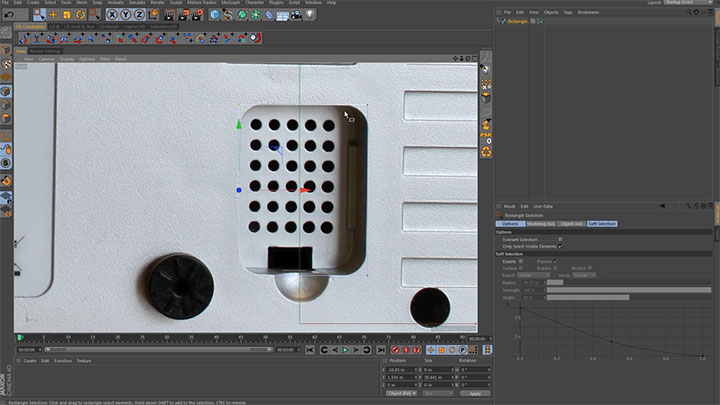Open the Simulate menu
The width and height of the screenshot is (720, 405).
point(137,2)
